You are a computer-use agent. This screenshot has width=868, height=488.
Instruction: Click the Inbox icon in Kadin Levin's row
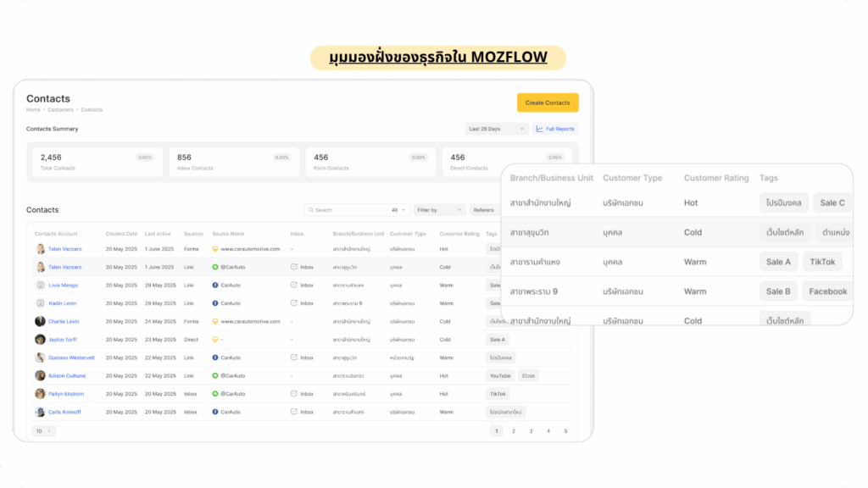(294, 303)
